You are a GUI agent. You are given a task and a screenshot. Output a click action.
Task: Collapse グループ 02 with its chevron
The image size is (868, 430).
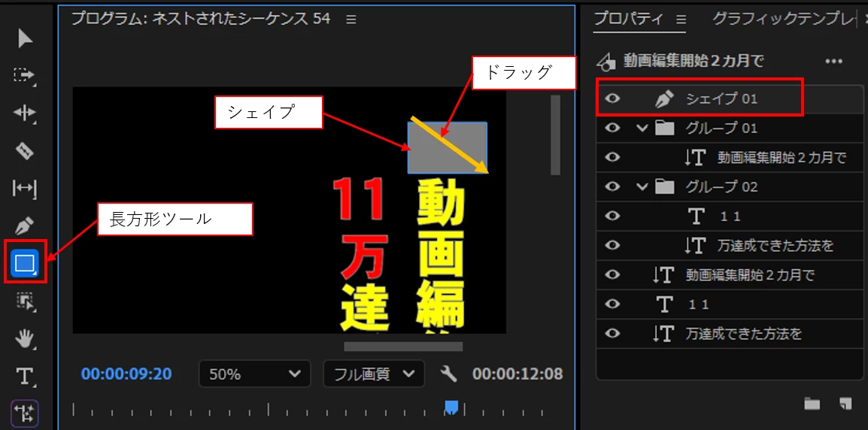tap(642, 187)
